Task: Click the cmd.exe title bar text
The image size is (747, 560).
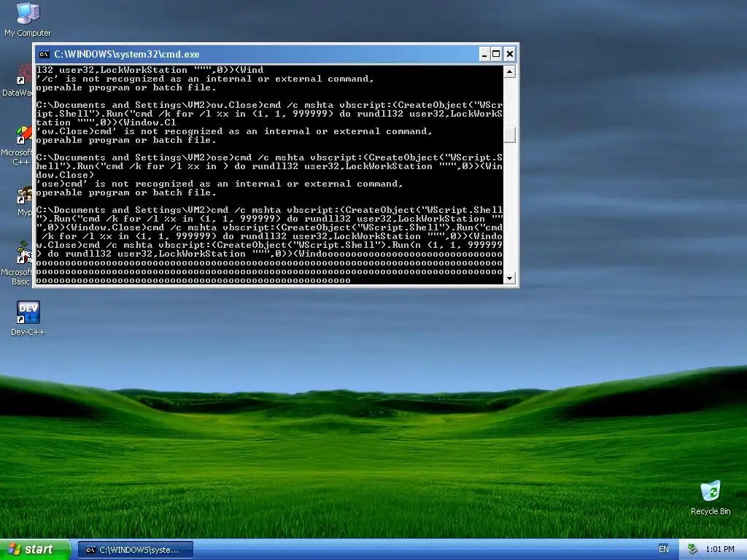Action: pyautogui.click(x=127, y=54)
